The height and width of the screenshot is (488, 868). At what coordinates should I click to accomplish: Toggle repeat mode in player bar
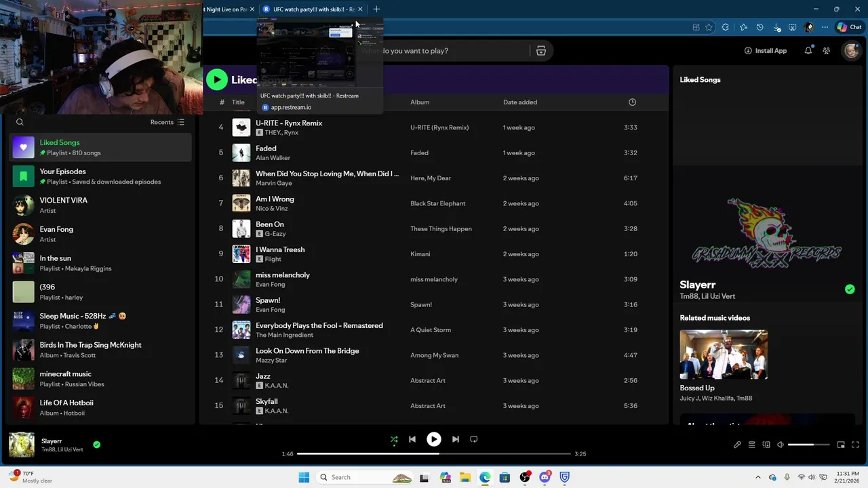pyautogui.click(x=474, y=439)
